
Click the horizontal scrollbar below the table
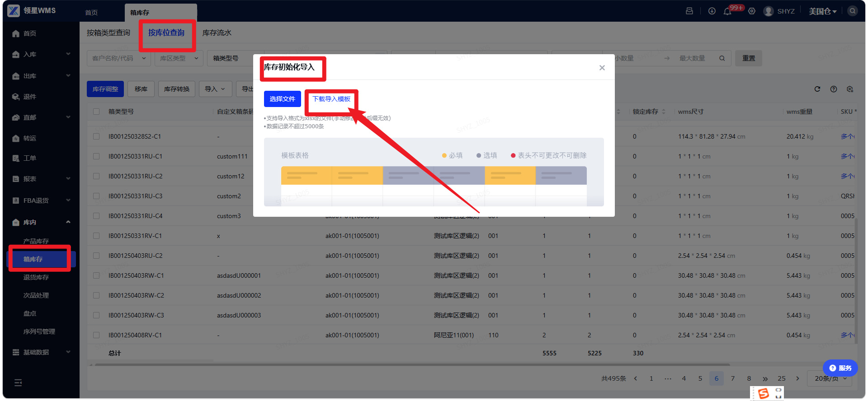pyautogui.click(x=412, y=364)
